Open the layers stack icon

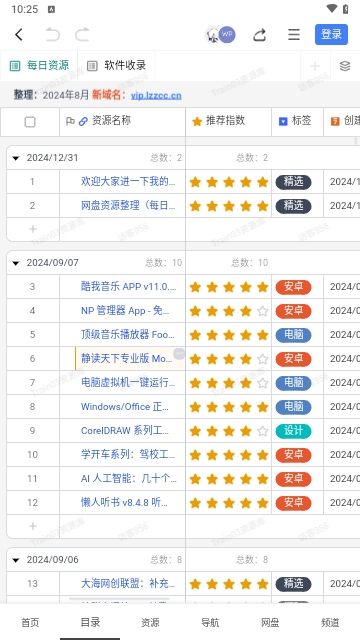click(345, 66)
